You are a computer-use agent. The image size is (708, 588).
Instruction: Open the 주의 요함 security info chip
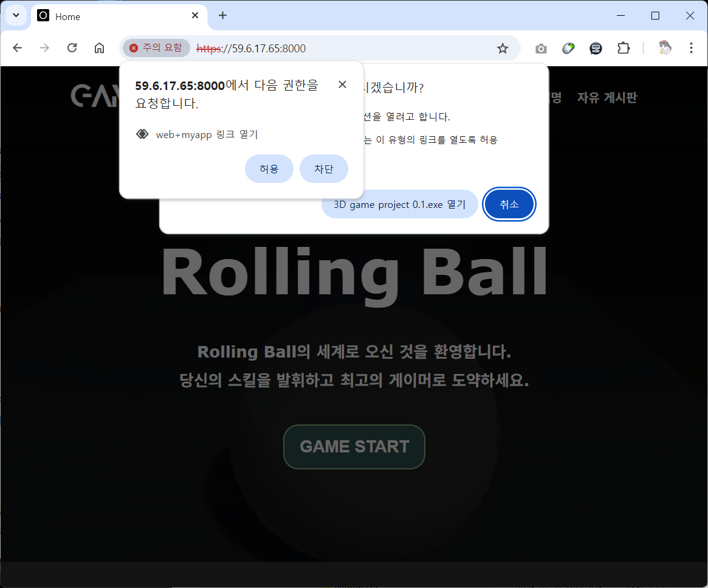coord(156,48)
